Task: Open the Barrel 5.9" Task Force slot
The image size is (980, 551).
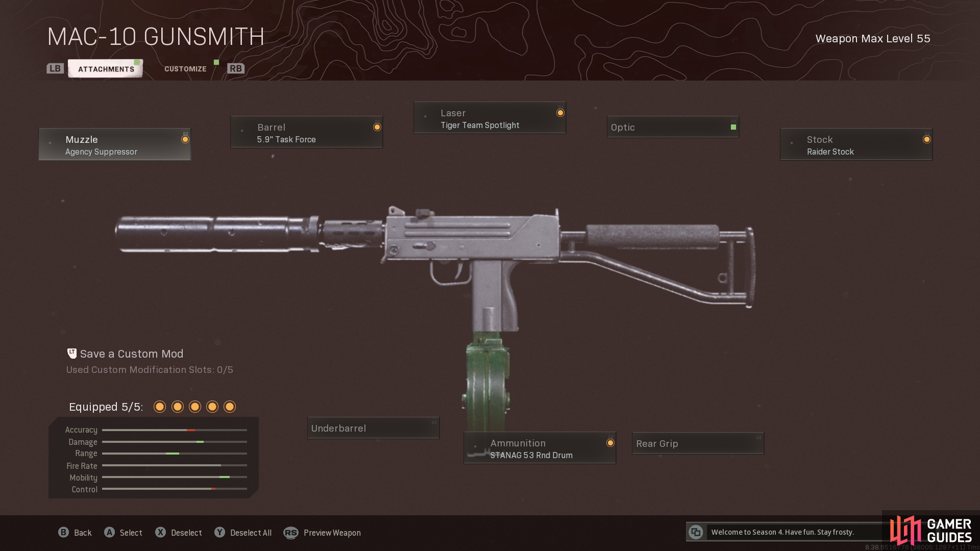Action: tap(306, 132)
